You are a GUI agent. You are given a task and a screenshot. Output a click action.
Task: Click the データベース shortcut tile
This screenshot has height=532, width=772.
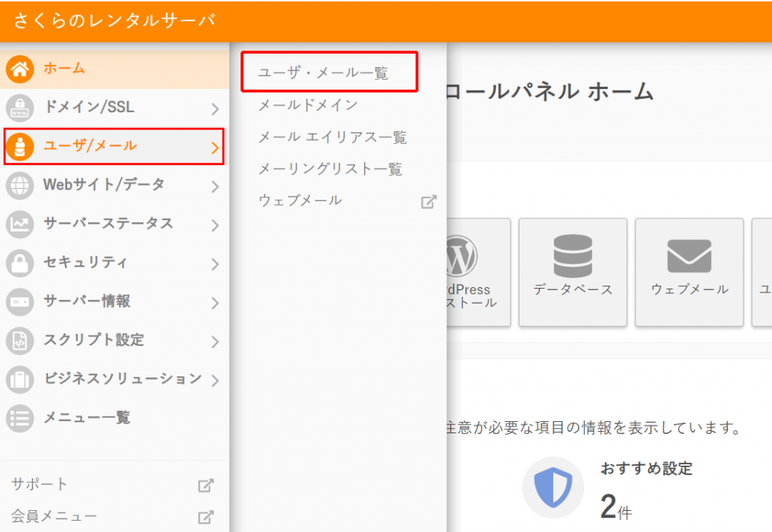click(x=573, y=272)
